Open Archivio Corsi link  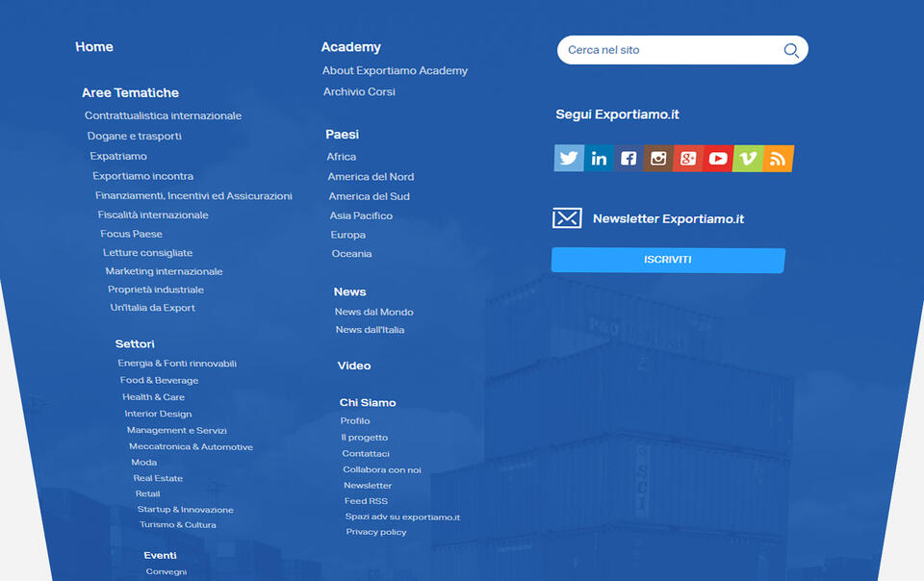click(359, 91)
